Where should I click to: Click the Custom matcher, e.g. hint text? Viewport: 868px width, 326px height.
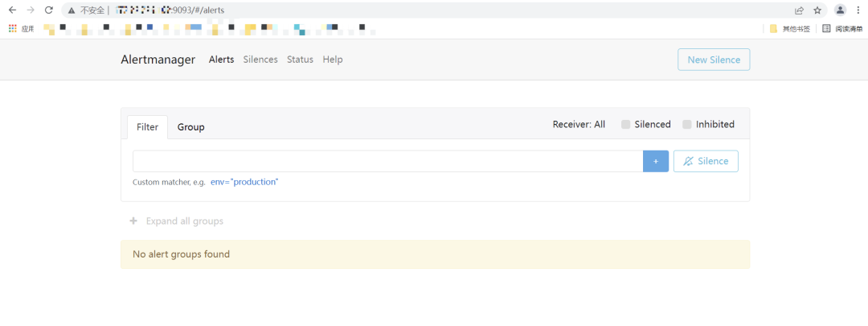[x=169, y=182]
